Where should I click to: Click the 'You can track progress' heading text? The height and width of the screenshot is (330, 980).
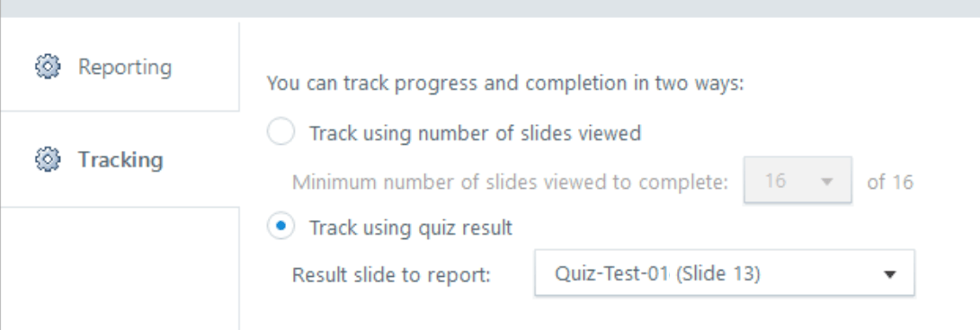[x=505, y=83]
